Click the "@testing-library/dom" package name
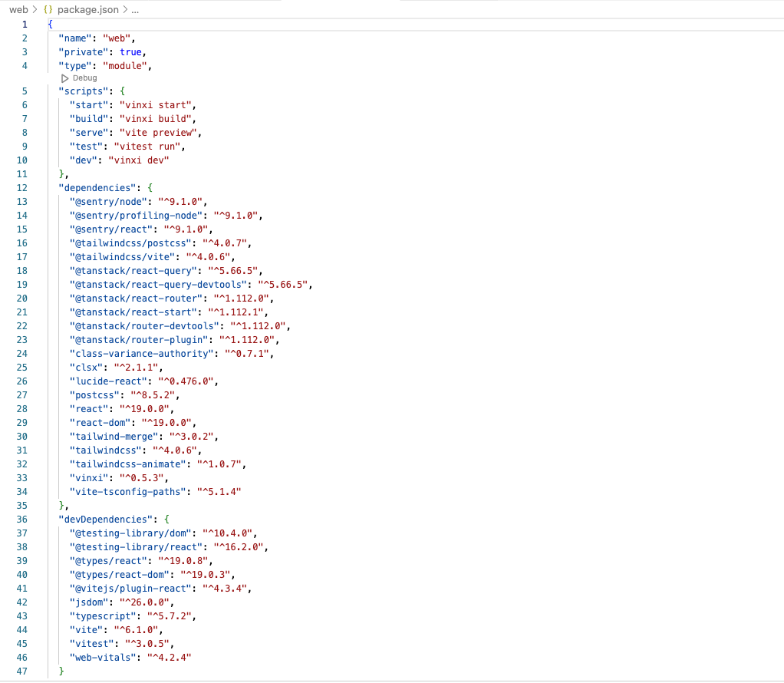Screen dimensions: 784x683 point(130,533)
